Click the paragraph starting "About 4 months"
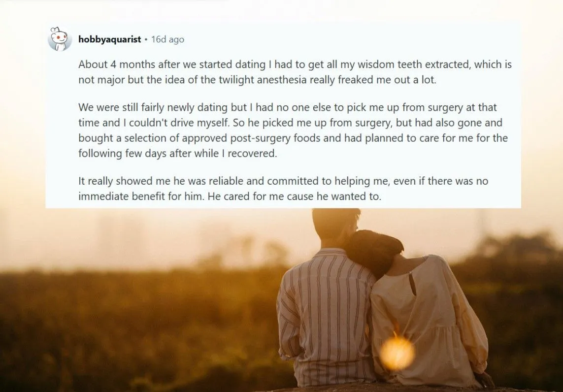This screenshot has height=392, width=563. tap(295, 72)
